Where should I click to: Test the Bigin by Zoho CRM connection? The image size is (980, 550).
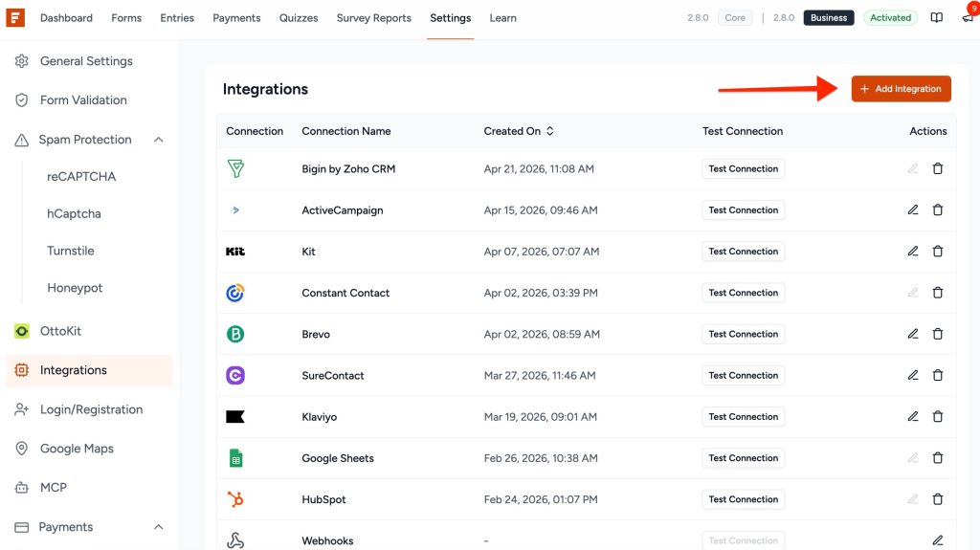click(743, 168)
